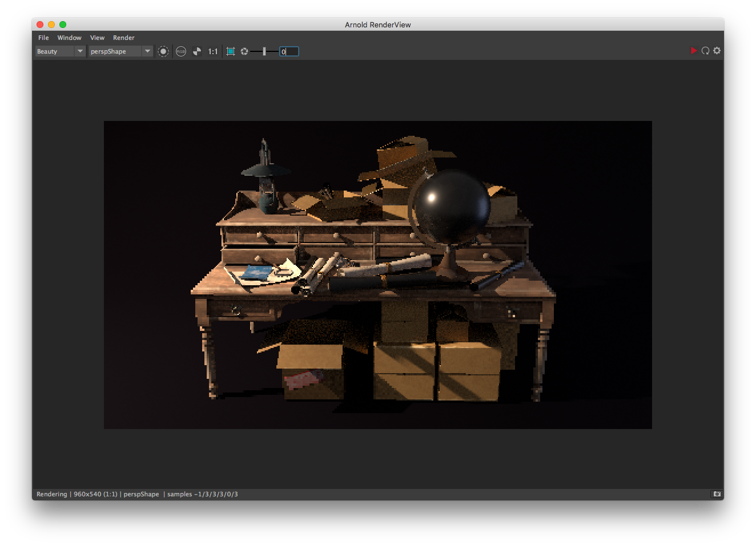Click the RGB channel display icon
This screenshot has height=546, width=756.
[180, 51]
